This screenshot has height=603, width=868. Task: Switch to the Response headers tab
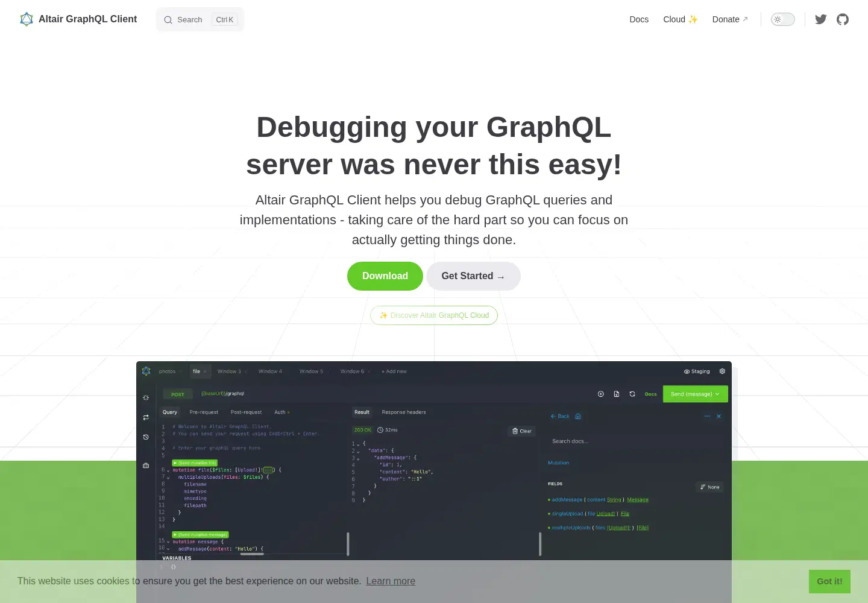(x=404, y=412)
